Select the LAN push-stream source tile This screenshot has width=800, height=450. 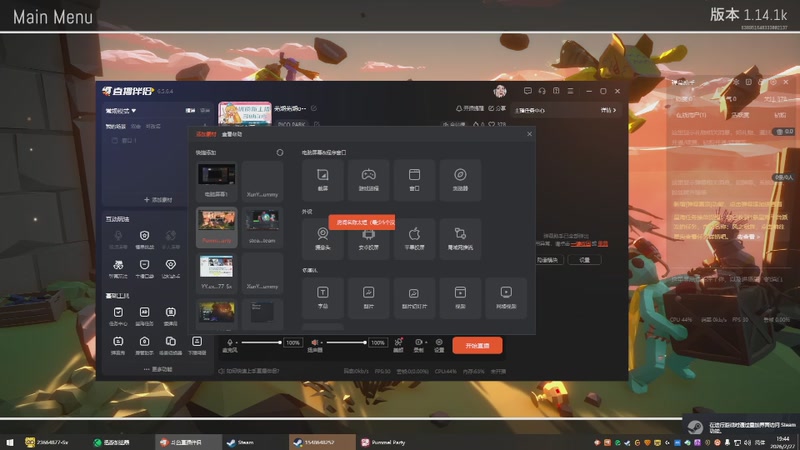(460, 239)
